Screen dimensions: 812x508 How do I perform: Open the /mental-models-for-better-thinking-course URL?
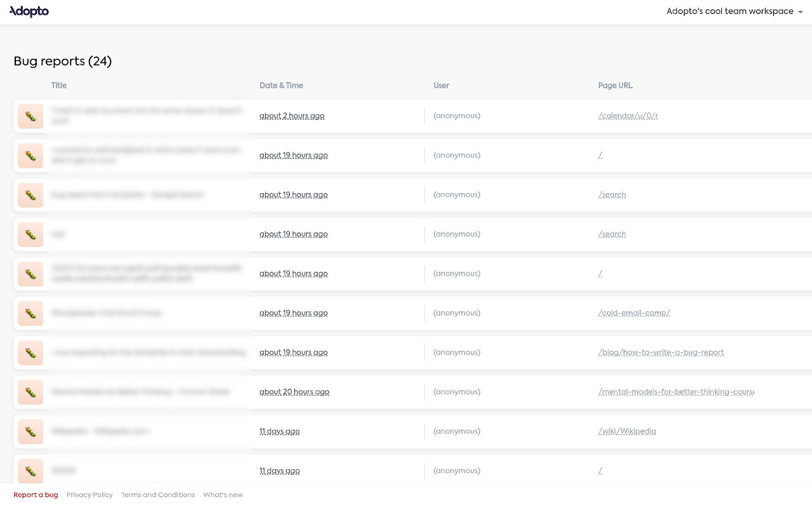point(676,391)
